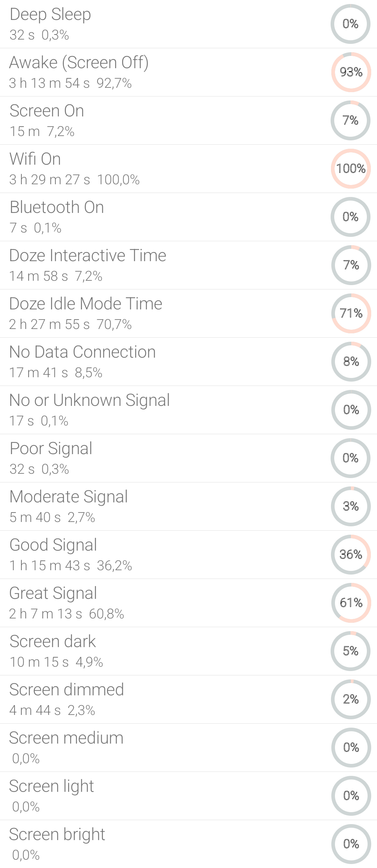This screenshot has width=377, height=868.
Task: Select the Poor Signal list item
Action: [188, 458]
